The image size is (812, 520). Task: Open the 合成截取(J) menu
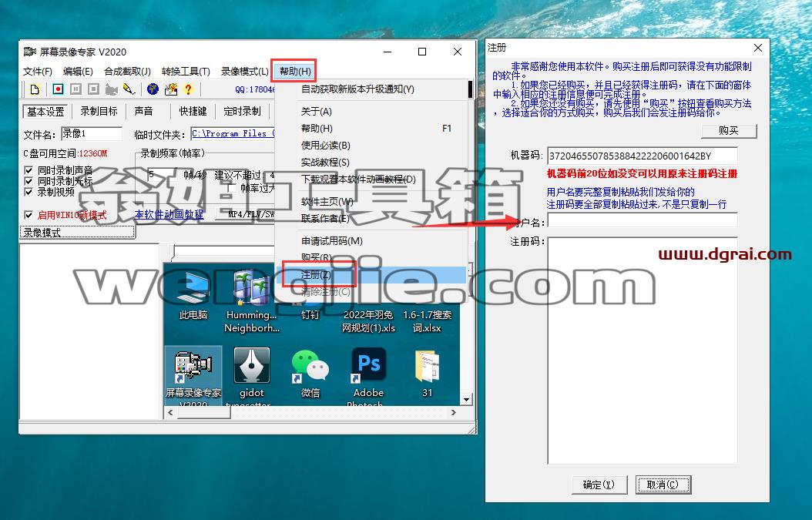[127, 71]
